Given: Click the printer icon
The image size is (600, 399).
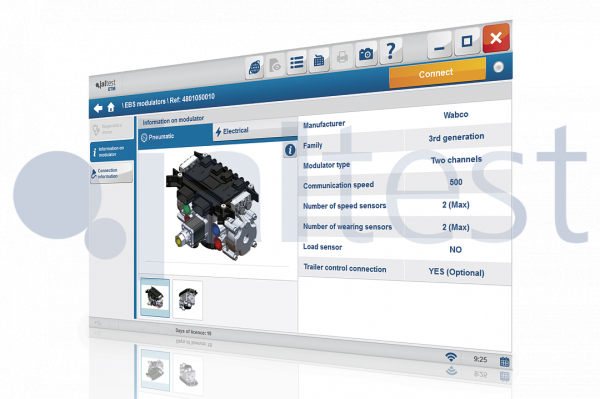Looking at the screenshot, I should (x=342, y=57).
